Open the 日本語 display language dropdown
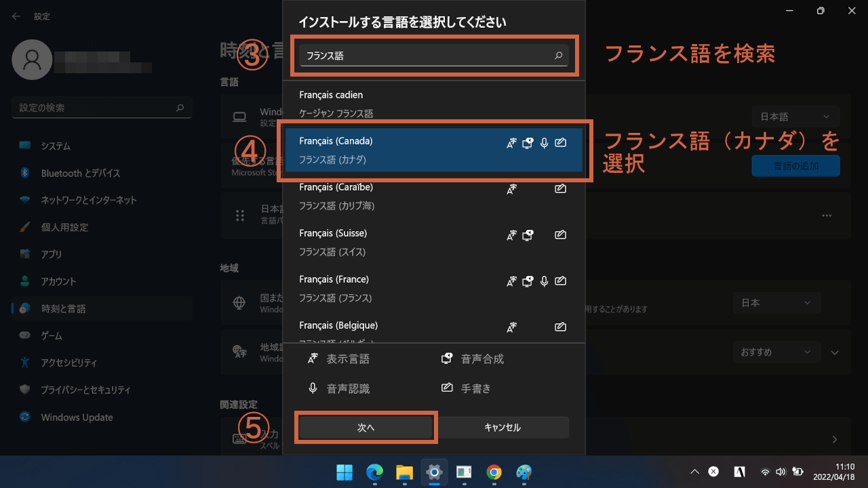The image size is (868, 488). coord(795,117)
